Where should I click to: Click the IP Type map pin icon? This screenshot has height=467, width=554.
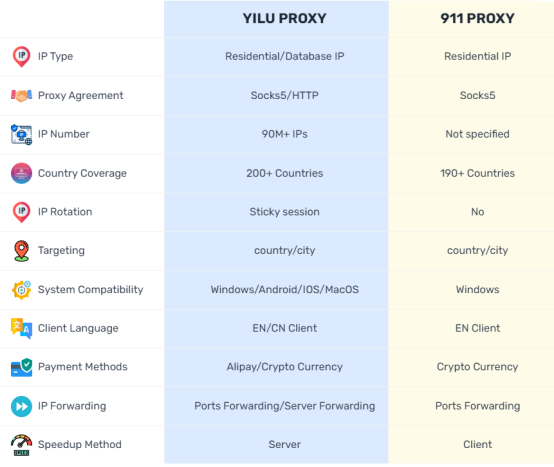[21, 57]
